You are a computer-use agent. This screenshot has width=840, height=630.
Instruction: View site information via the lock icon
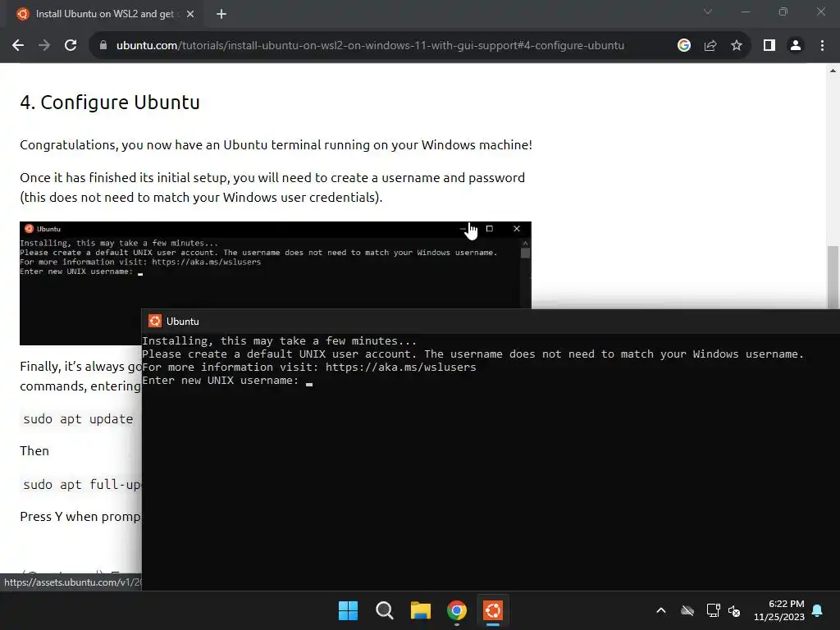103,46
